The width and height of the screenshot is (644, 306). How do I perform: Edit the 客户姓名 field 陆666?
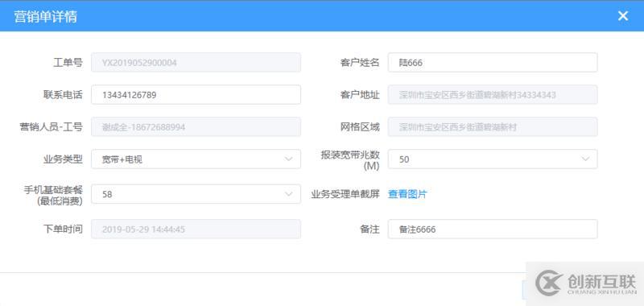coord(493,63)
